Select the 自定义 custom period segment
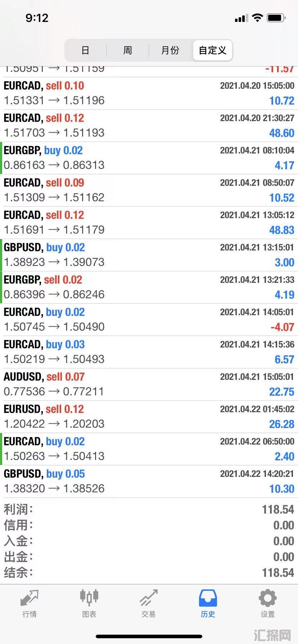This screenshot has height=644, width=298. click(x=213, y=50)
